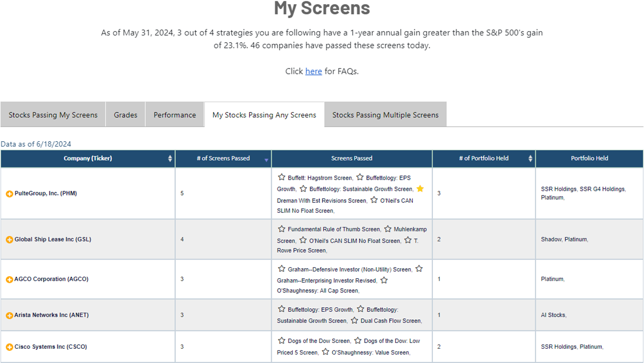Click plus icon beside Cisco Systems
This screenshot has width=644, height=363.
click(9, 347)
